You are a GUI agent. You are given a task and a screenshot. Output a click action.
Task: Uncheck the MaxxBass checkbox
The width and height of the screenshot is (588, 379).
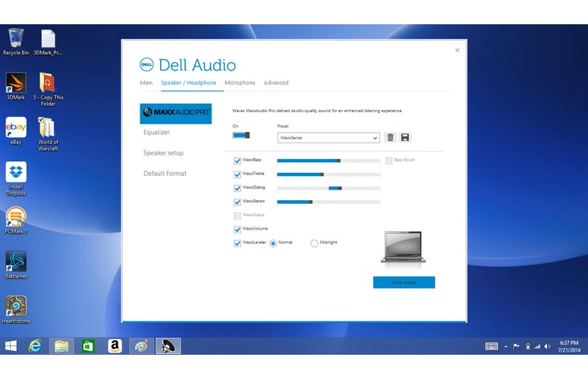pyautogui.click(x=237, y=161)
